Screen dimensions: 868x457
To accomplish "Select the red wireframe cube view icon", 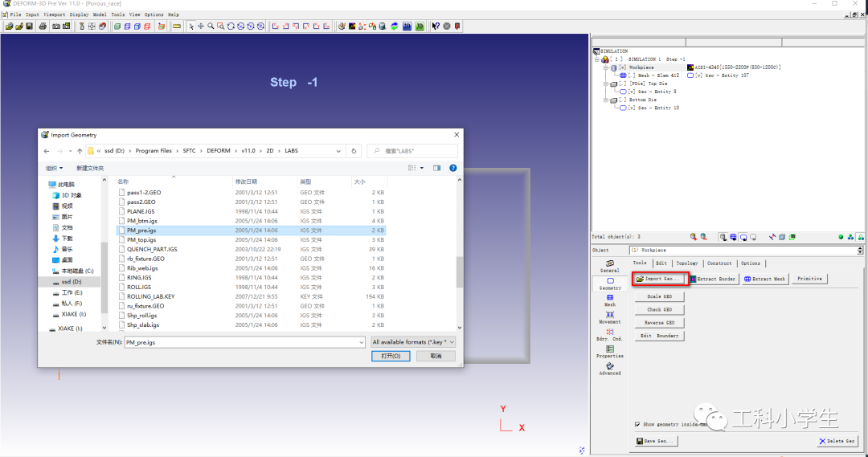I will click(147, 26).
